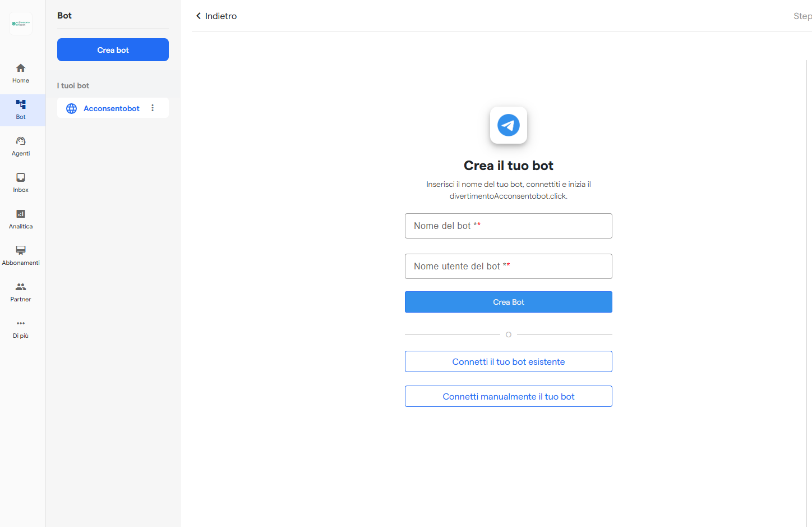Focus the Nome del bot field
The image size is (812, 527).
(x=508, y=226)
